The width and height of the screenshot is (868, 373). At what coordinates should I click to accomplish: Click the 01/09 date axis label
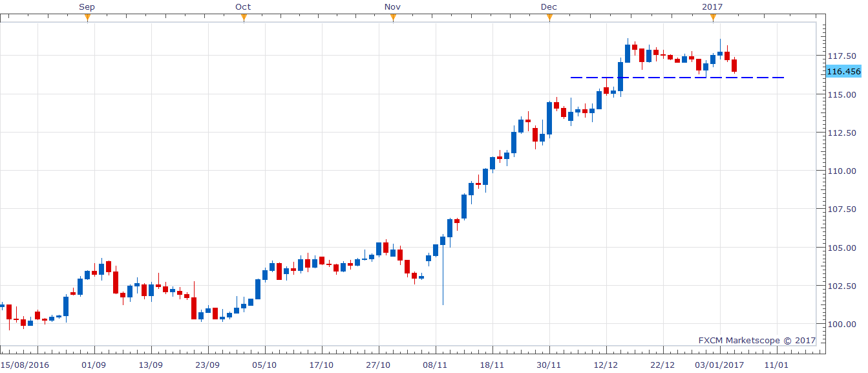pyautogui.click(x=94, y=365)
